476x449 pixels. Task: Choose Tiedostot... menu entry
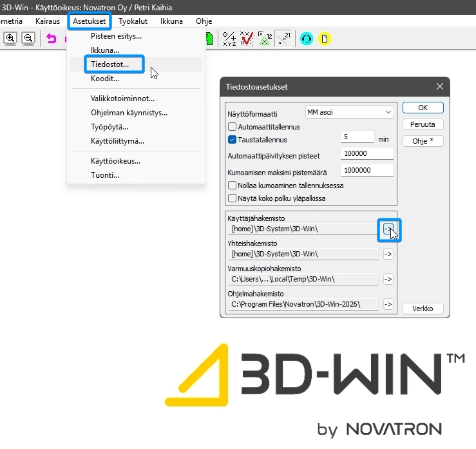[x=136, y=64]
